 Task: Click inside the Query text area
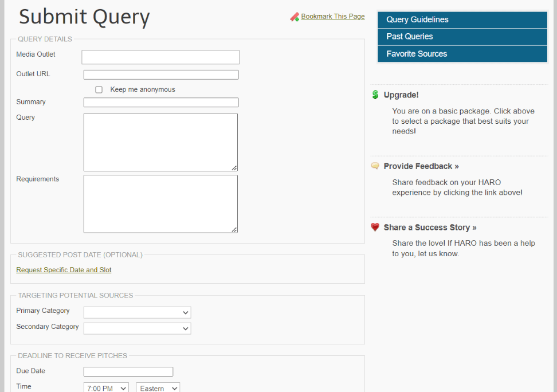(x=160, y=142)
